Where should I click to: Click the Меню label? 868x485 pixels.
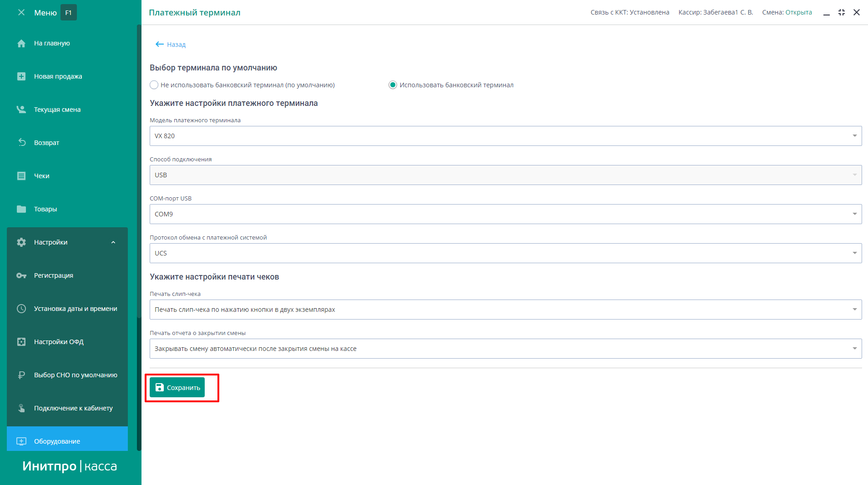click(45, 13)
